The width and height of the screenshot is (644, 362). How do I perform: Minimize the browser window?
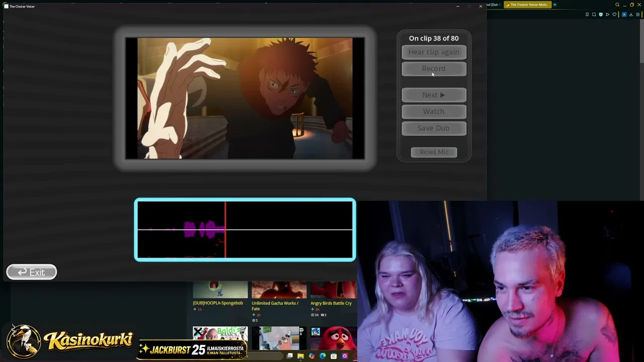(x=625, y=5)
